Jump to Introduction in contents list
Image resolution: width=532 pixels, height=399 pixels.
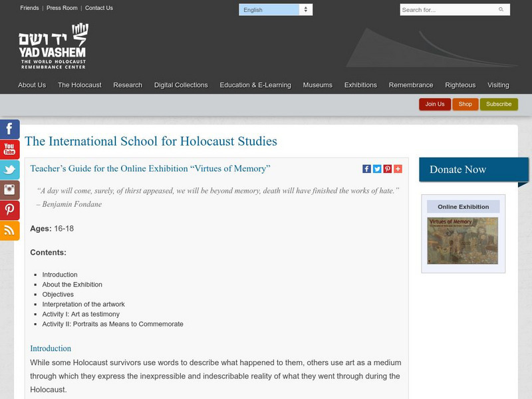coord(60,275)
